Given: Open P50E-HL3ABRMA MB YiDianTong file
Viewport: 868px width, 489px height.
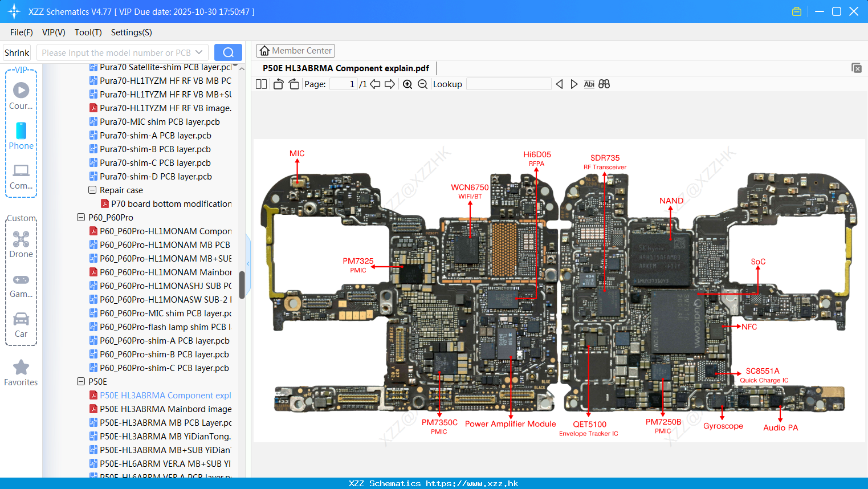Looking at the screenshot, I should click(160, 436).
